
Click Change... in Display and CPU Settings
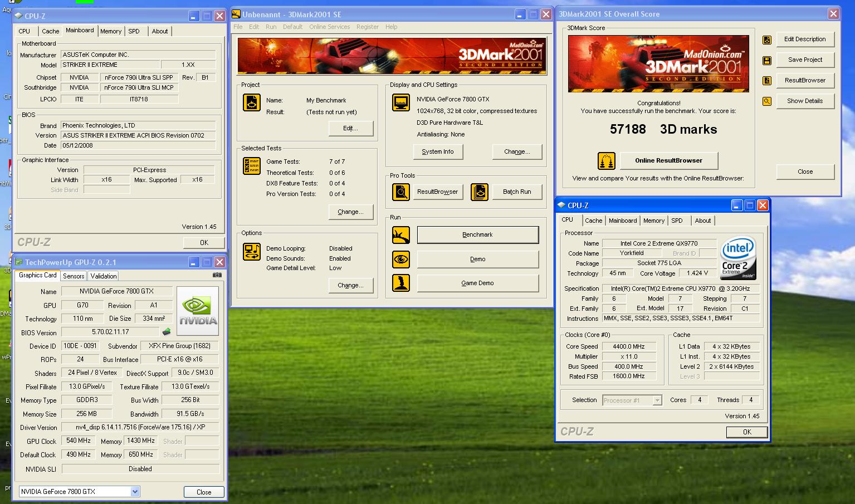pos(517,151)
